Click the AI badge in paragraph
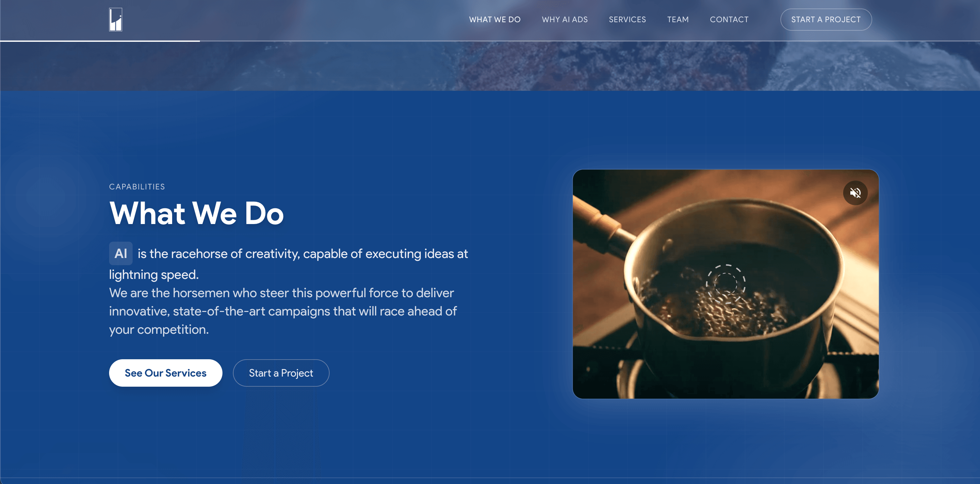This screenshot has height=484, width=980. pos(121,253)
